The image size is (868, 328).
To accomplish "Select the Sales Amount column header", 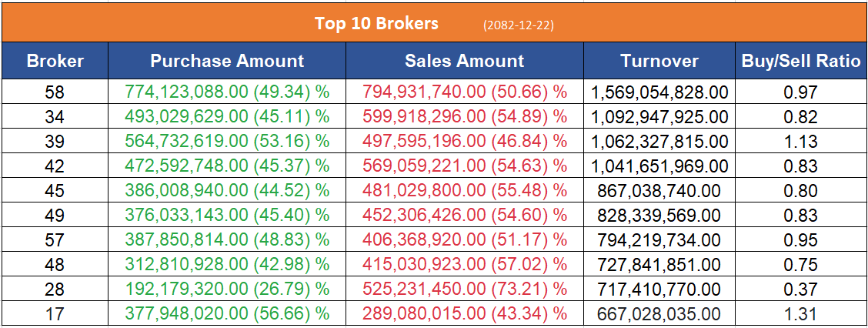I will pos(464,62).
